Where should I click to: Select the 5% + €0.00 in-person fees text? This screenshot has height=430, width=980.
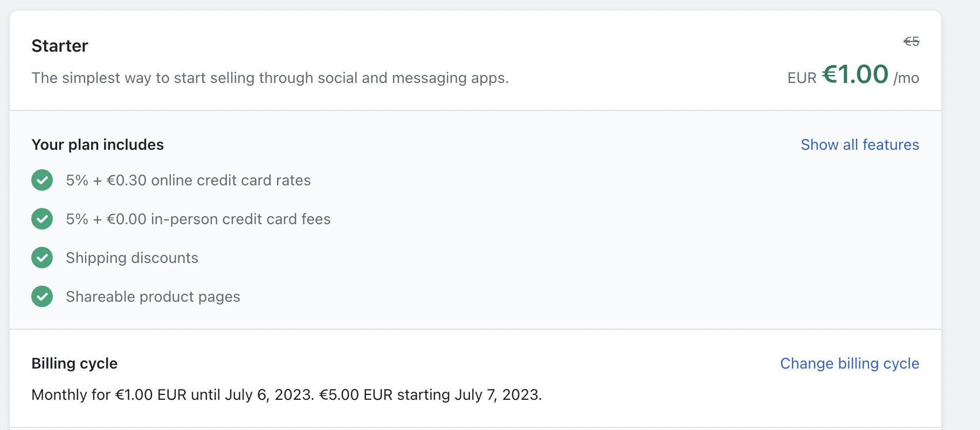coord(198,219)
